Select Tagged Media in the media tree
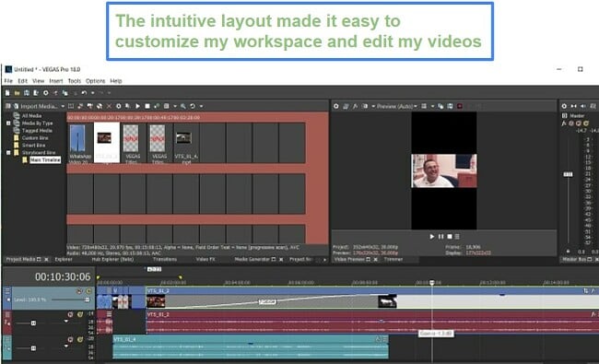The width and height of the screenshot is (599, 364). click(37, 130)
